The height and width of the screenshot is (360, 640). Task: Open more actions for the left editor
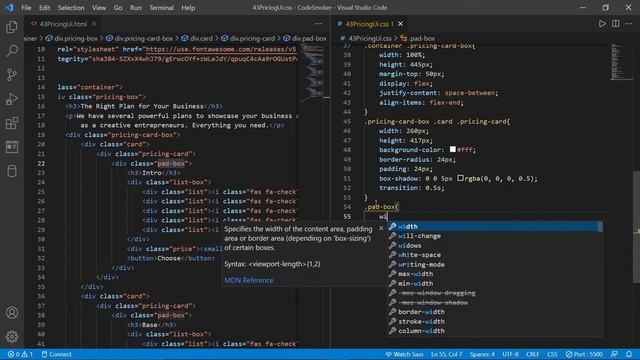click(318, 24)
